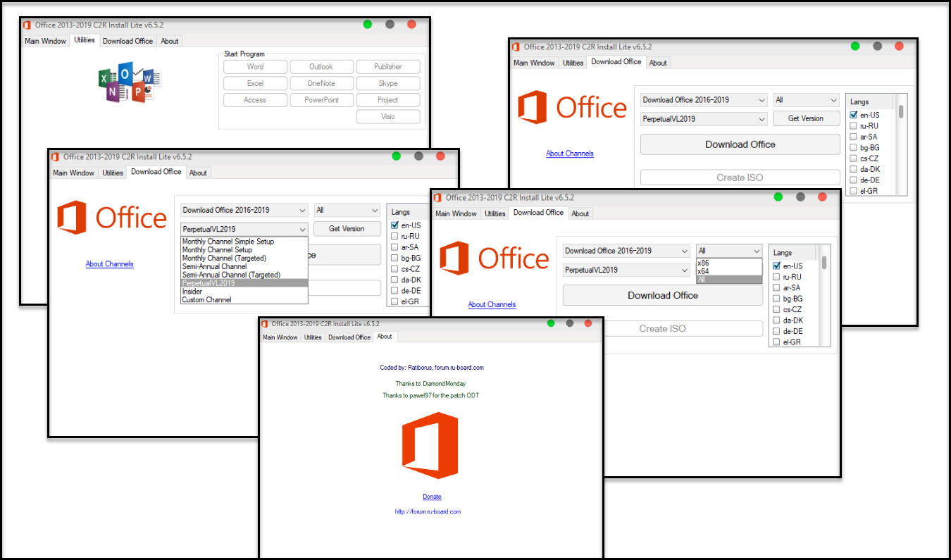Viewport: 951px width, 560px height.
Task: Check ru-RU in top-right window Langs list
Action: 854,125
